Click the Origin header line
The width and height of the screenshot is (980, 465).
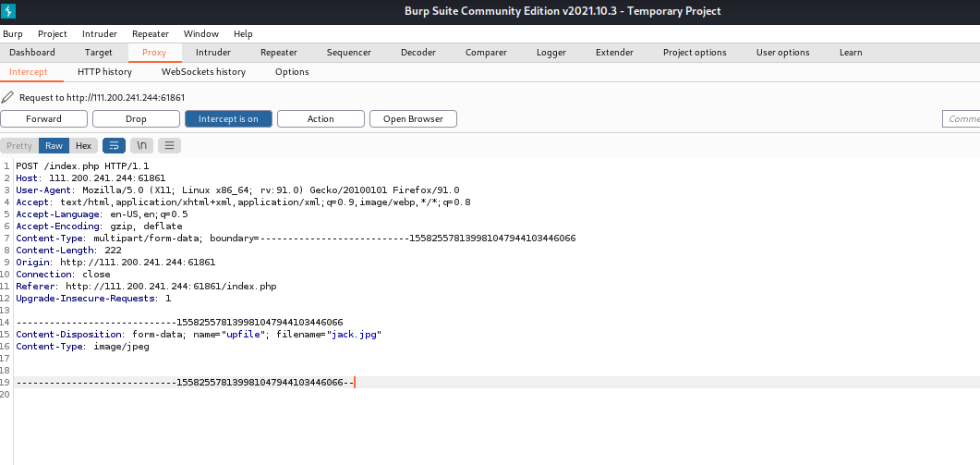pos(115,263)
